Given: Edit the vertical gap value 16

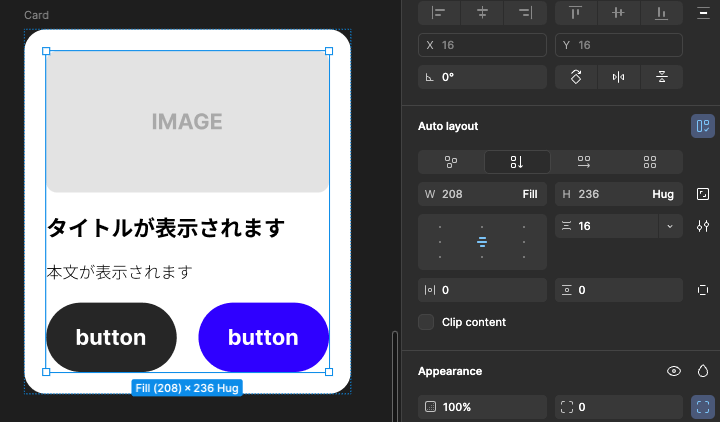Looking at the screenshot, I should point(606,226).
